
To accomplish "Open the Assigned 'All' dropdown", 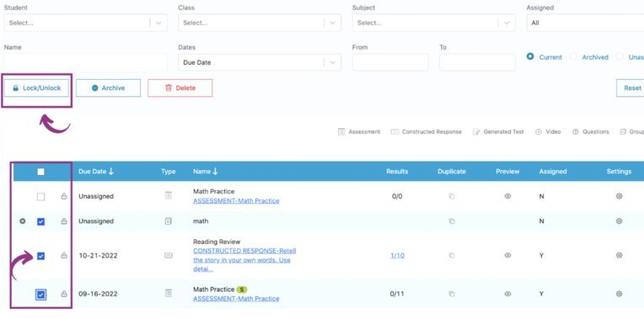I will point(585,23).
